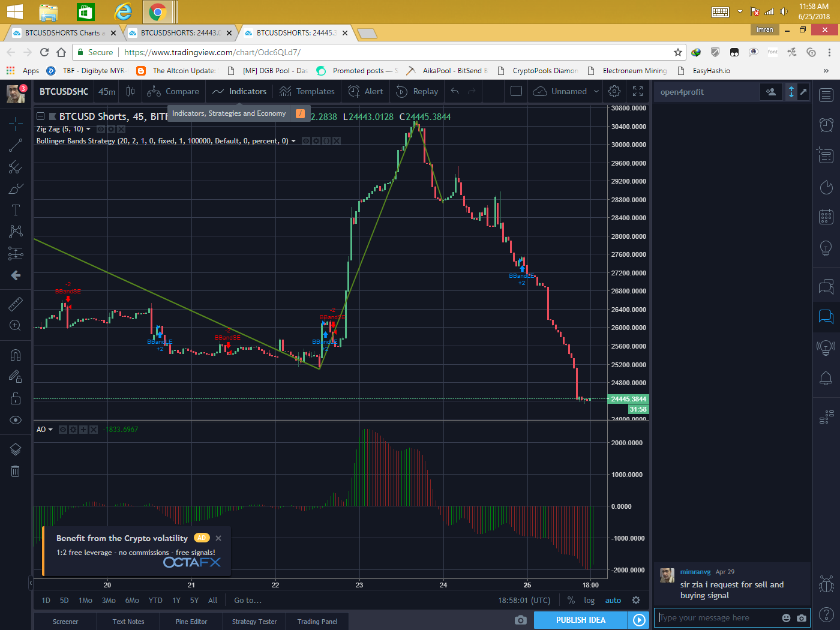Collapse the BTCUSD Shorts legend toggle
Screen dimensions: 840x630
pos(40,116)
